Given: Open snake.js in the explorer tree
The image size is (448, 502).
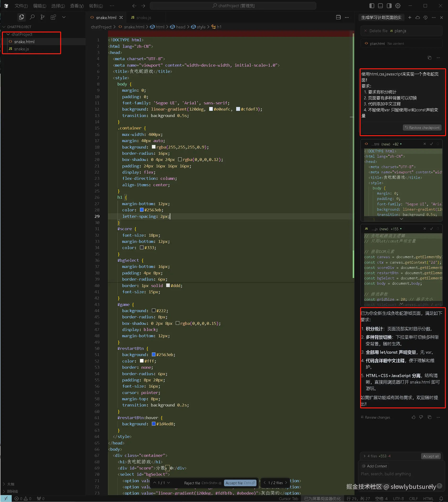Looking at the screenshot, I should click(21, 49).
